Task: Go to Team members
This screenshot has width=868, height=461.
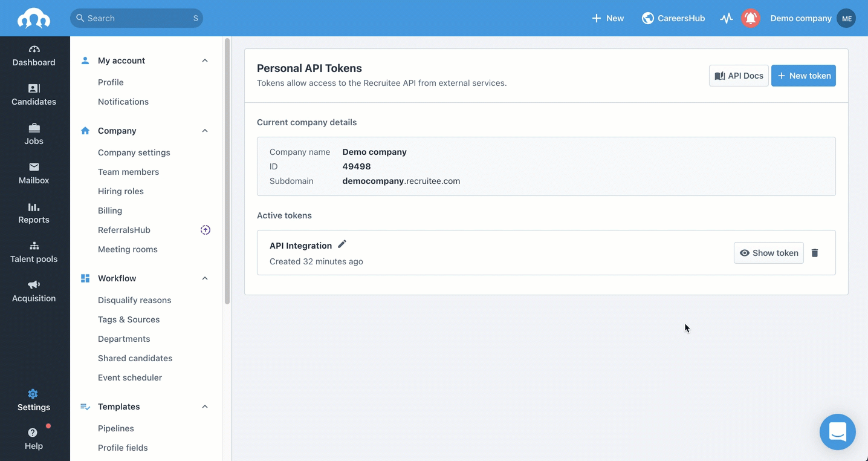Action: (128, 172)
